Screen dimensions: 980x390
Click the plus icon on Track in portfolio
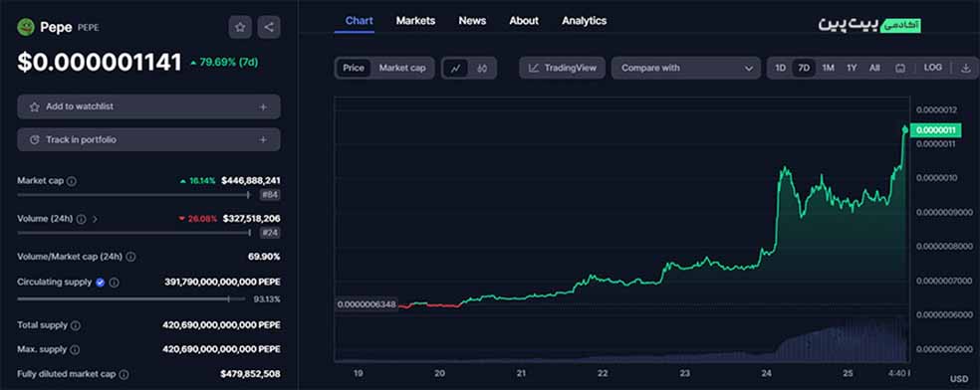point(263,139)
